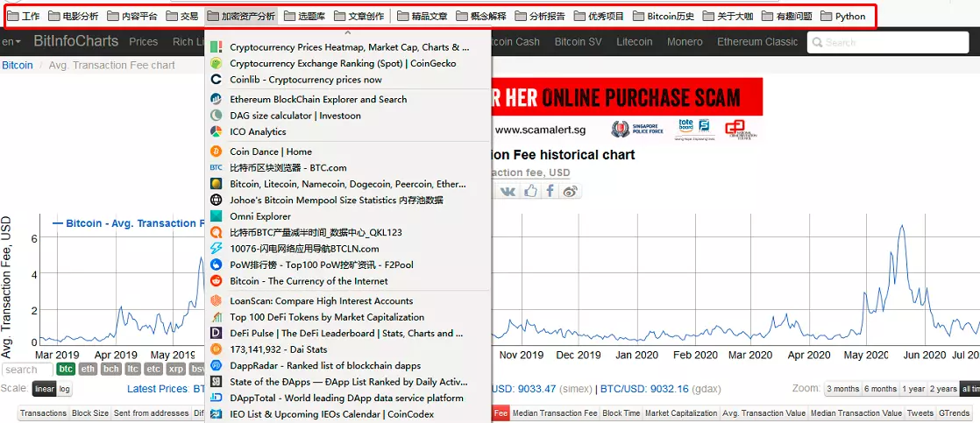Open the Prices menu in navbar
This screenshot has height=423, width=980.
pyautogui.click(x=143, y=41)
